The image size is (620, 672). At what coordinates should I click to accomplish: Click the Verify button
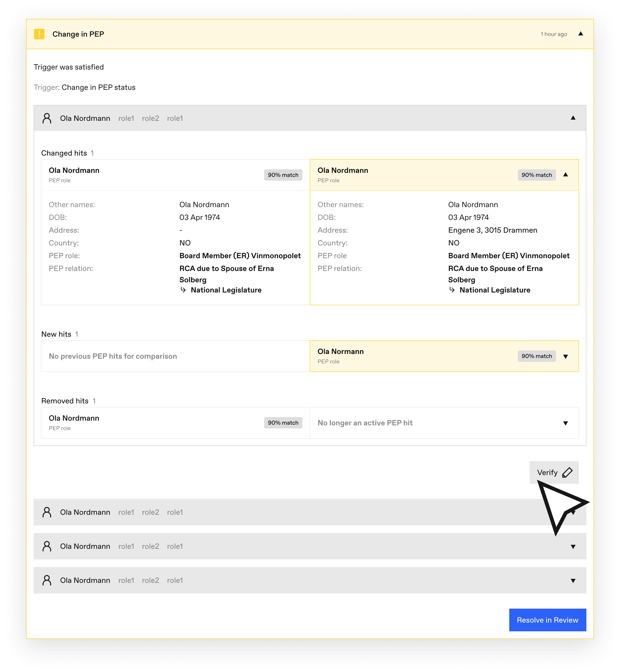point(554,472)
